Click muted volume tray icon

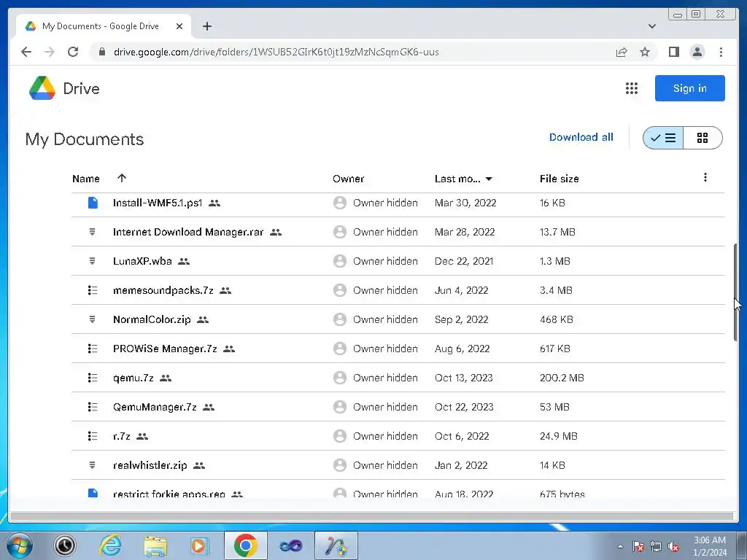673,546
